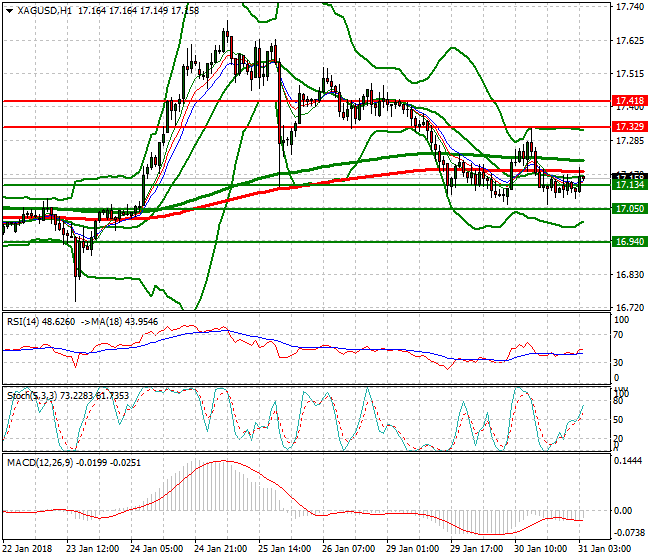
Task: Click the 31 Jan 03:00 time label
Action: click(x=605, y=549)
